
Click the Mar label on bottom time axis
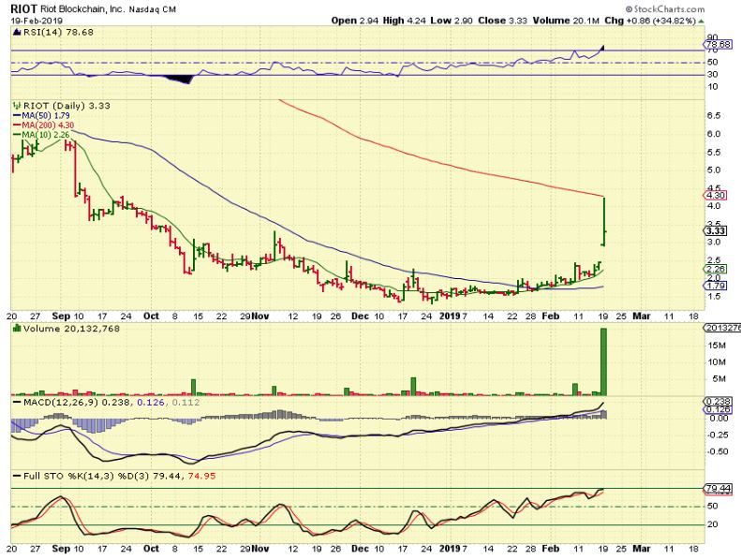coord(642,549)
